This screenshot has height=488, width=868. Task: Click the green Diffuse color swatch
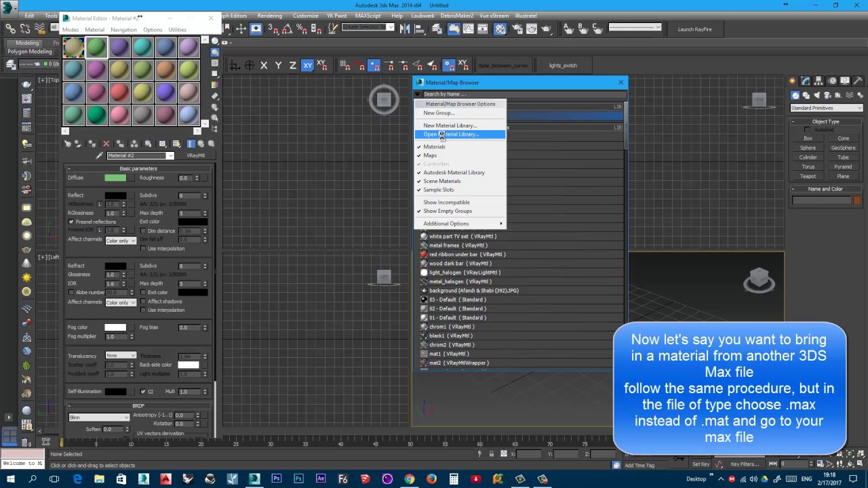[x=115, y=178]
